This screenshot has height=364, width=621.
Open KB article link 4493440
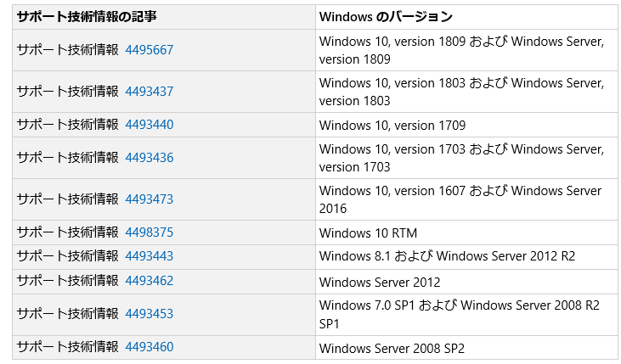point(150,125)
